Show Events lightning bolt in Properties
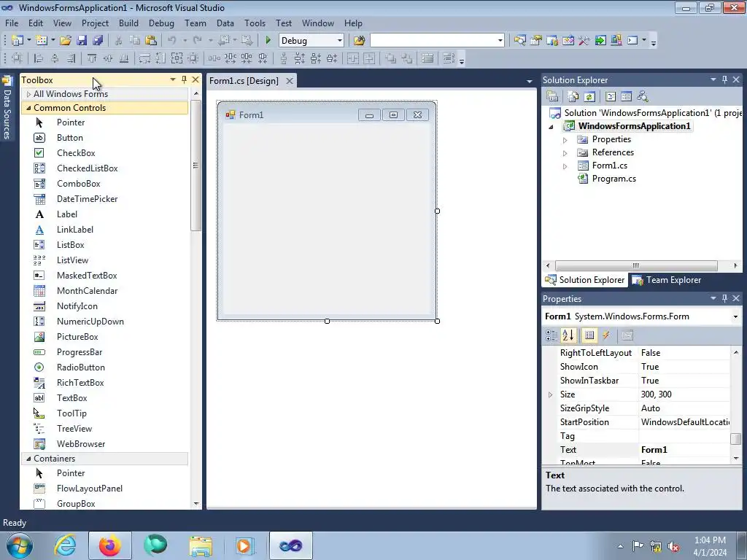The image size is (747, 560). click(x=606, y=335)
